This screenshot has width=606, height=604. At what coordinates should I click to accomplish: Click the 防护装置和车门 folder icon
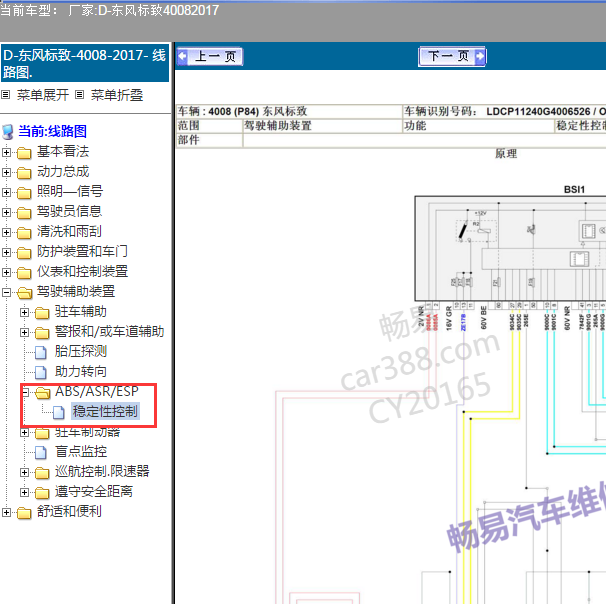click(x=24, y=253)
